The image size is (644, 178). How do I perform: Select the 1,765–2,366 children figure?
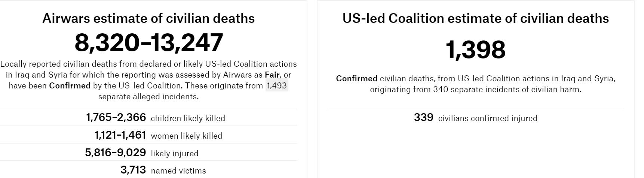coord(116,118)
